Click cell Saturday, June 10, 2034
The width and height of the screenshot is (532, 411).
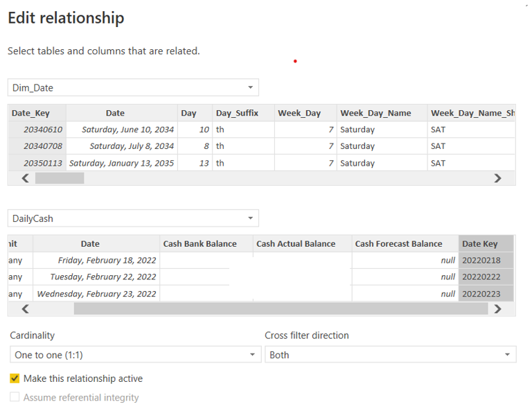point(122,130)
